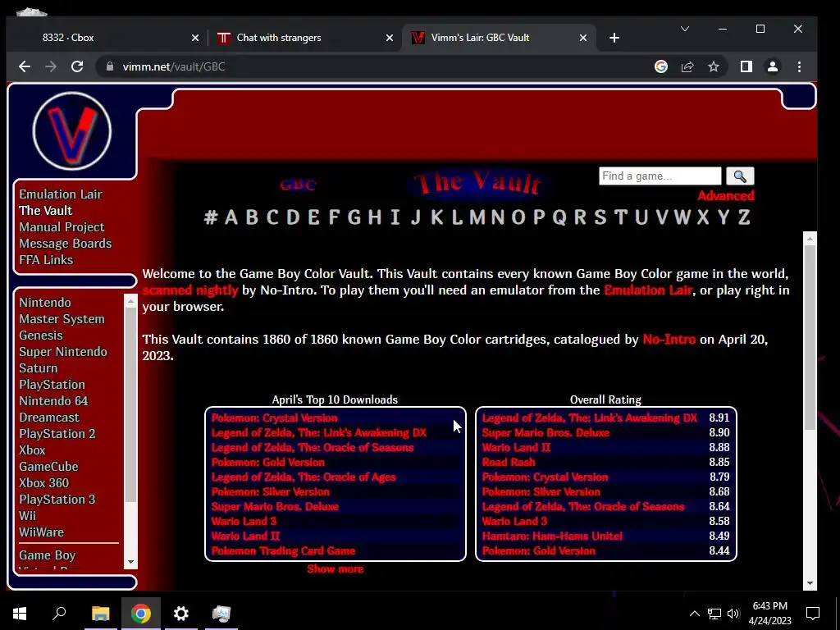This screenshot has width=840, height=630.
Task: Open Manual Project in sidebar
Action: [62, 227]
